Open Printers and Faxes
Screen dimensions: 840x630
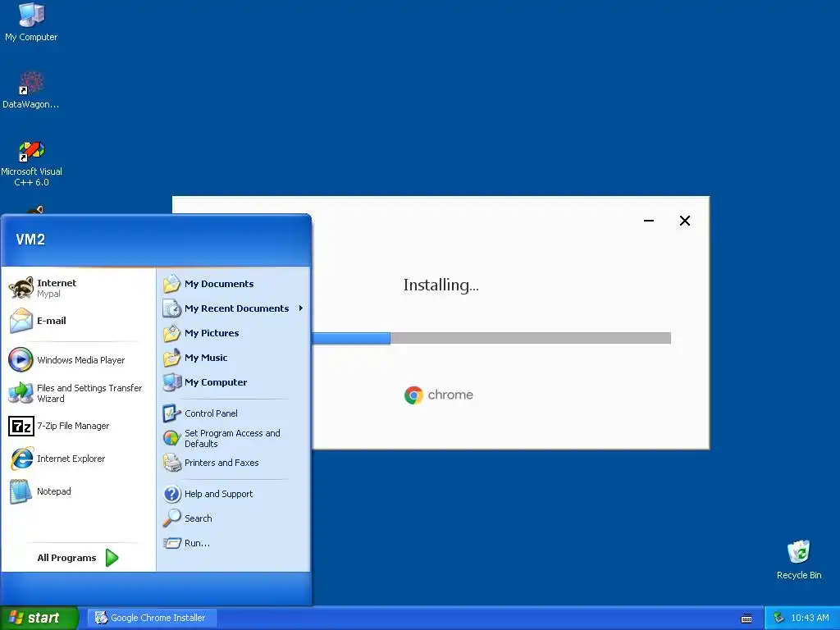pyautogui.click(x=234, y=463)
